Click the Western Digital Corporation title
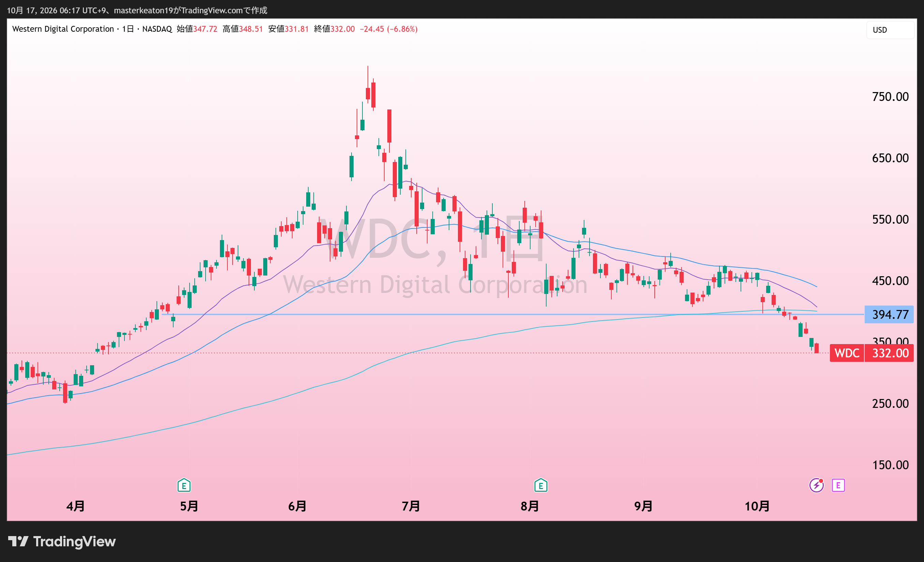924x562 pixels. point(63,29)
